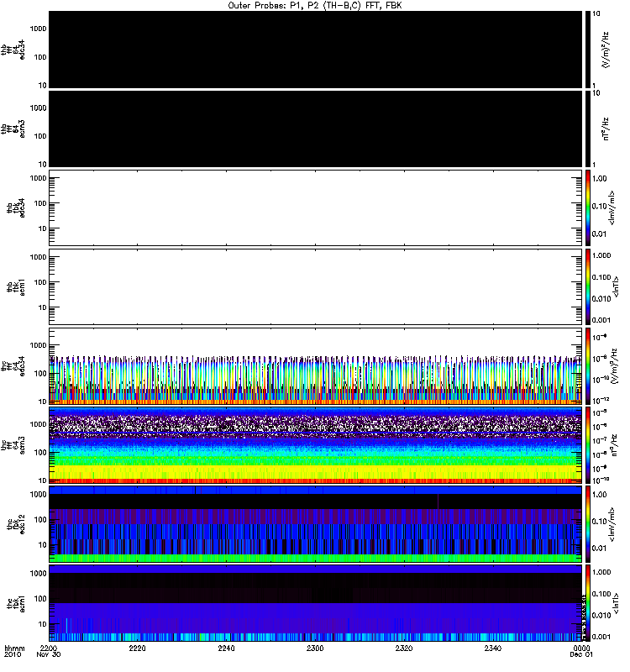Click the thc fbk edc12 filter bank panel
Image resolution: width=630 pixels, height=672 pixels.
(316, 524)
